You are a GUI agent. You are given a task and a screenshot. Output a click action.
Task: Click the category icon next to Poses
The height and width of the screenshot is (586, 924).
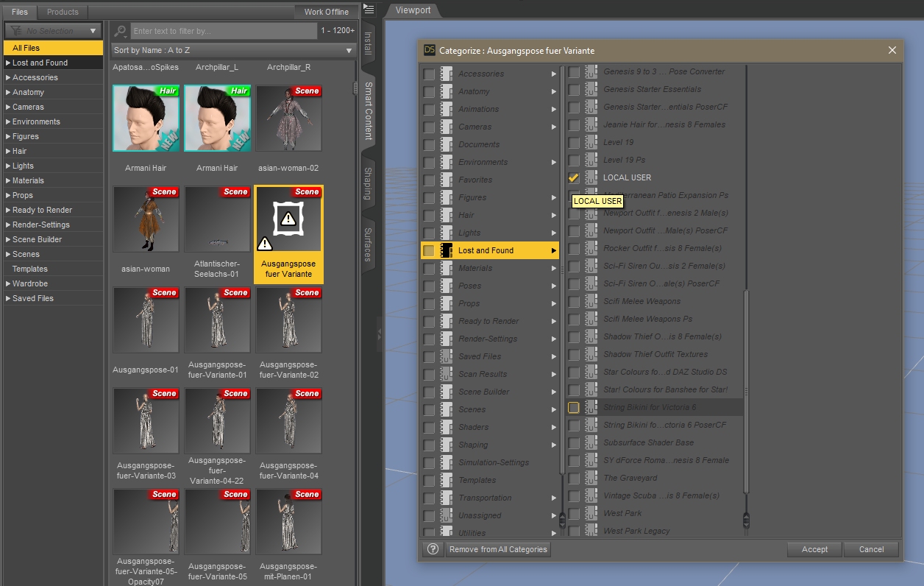[x=446, y=286]
